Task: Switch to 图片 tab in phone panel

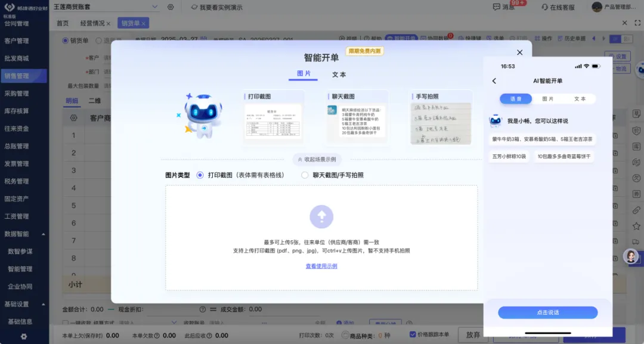Action: [547, 99]
